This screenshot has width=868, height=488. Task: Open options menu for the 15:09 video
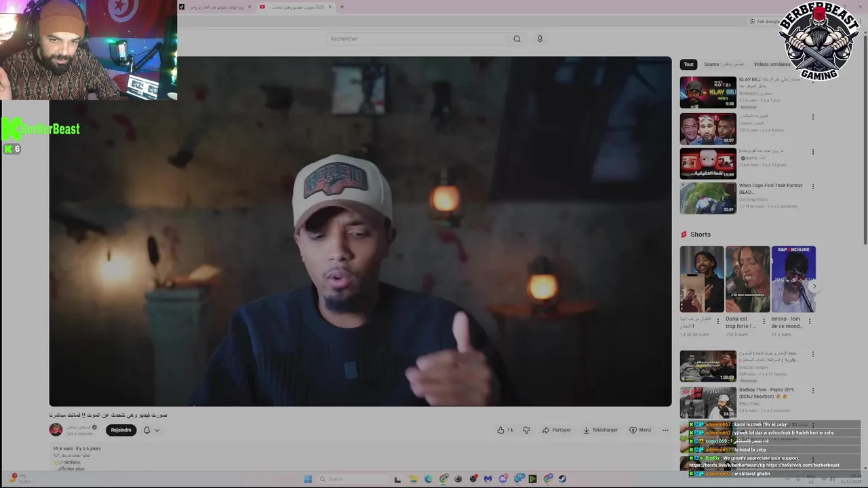(x=813, y=152)
